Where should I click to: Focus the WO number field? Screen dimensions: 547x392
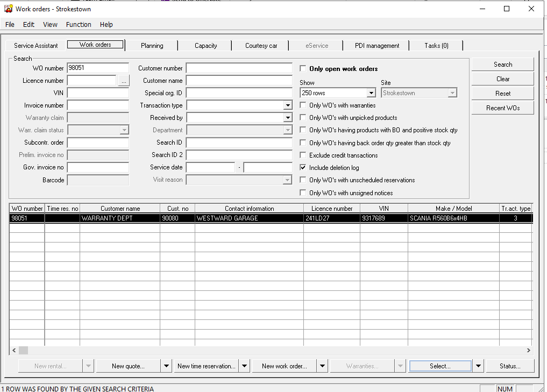click(x=98, y=68)
